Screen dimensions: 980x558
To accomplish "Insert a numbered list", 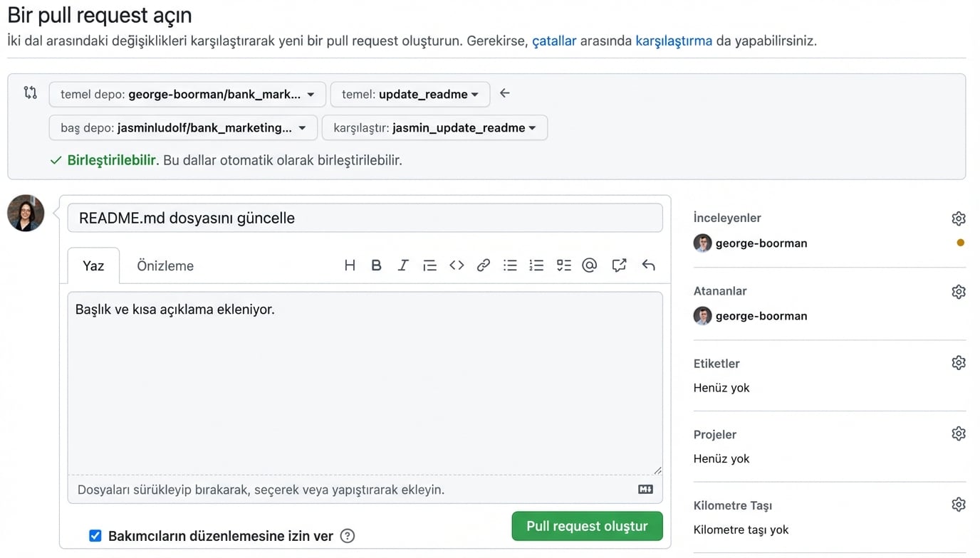I will (x=536, y=265).
